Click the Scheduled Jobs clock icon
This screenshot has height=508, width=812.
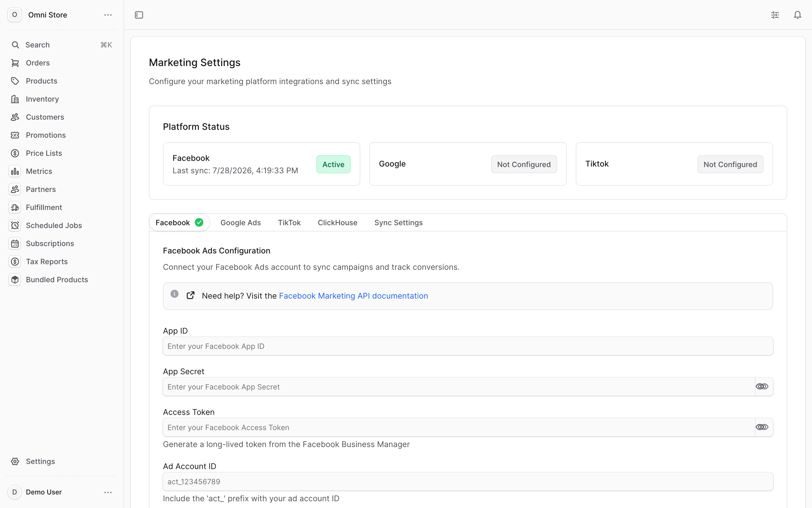pyautogui.click(x=15, y=225)
